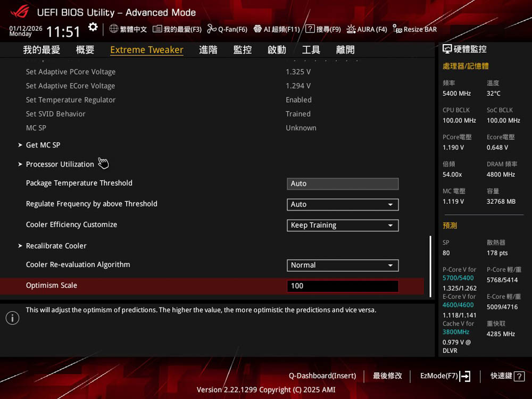The height and width of the screenshot is (399, 532).
Task: Open the 監控 (Monitor) tab
Action: (243, 50)
